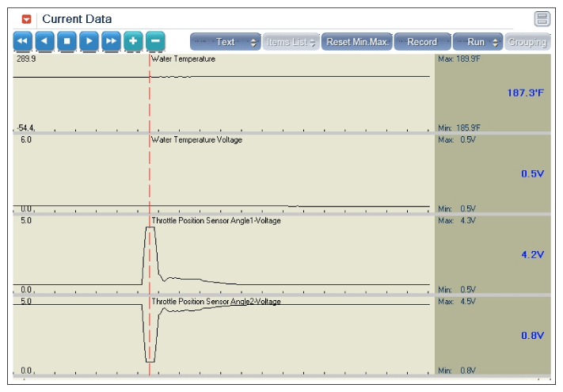Screen dimensions: 563x392
Task: Click the rewind (fast backward) playback button
Action: [22, 41]
